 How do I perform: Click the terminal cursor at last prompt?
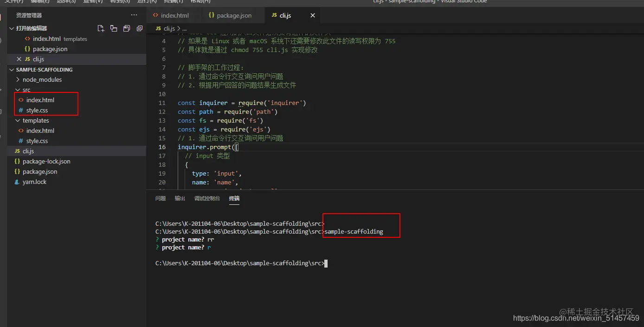[326, 263]
